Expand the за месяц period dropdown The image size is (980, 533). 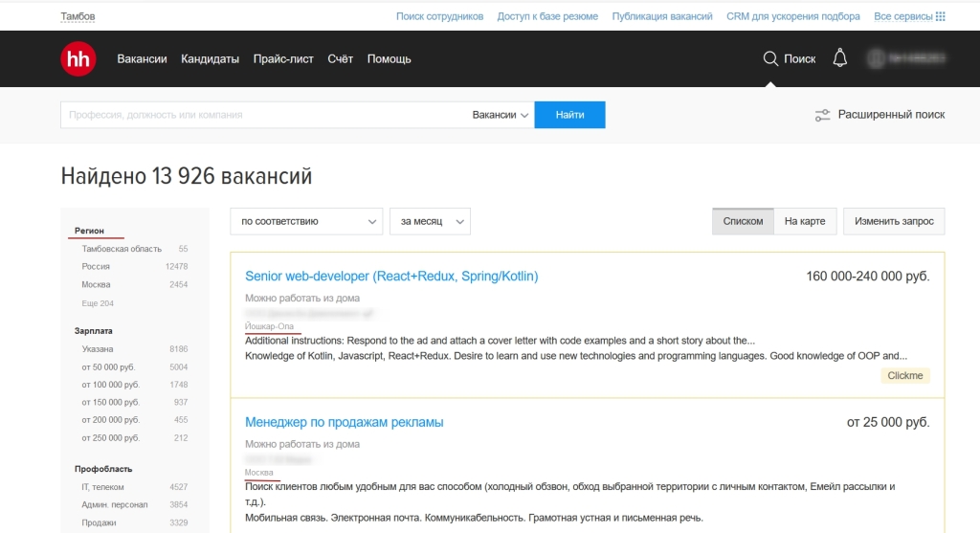click(430, 221)
